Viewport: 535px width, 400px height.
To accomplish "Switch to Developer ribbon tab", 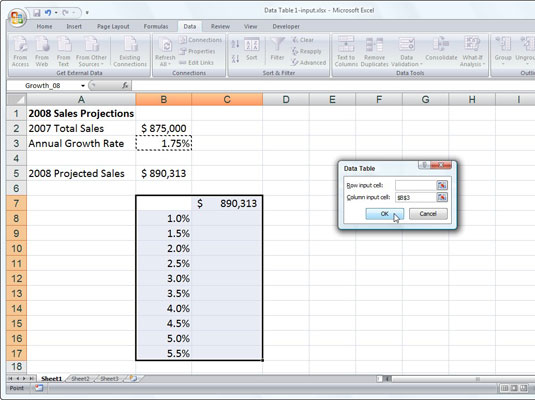I will 286,26.
